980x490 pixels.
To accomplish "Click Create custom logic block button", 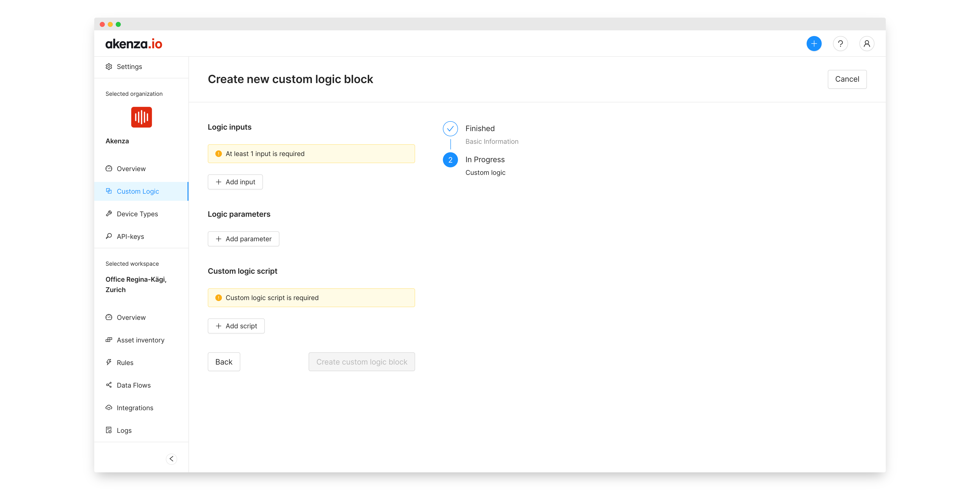I will point(361,361).
